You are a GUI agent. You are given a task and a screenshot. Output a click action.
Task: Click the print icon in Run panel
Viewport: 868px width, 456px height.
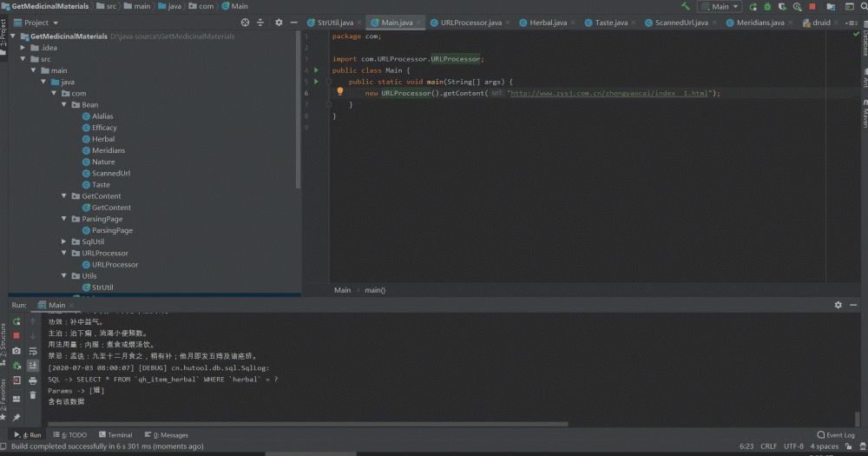[32, 380]
